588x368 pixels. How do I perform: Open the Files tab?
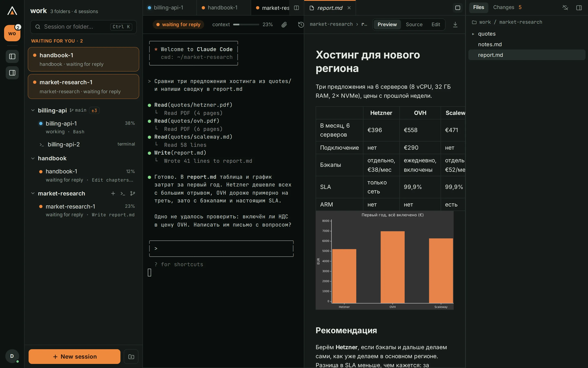478,7
